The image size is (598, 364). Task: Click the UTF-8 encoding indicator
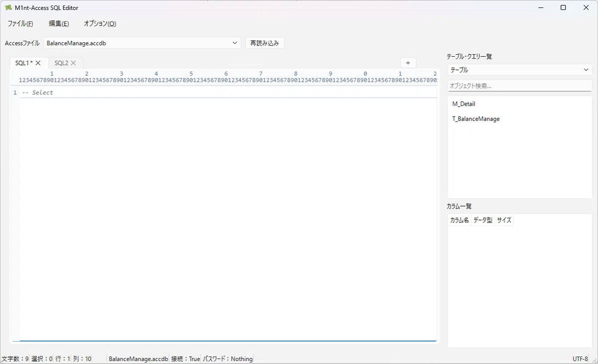tap(580, 359)
